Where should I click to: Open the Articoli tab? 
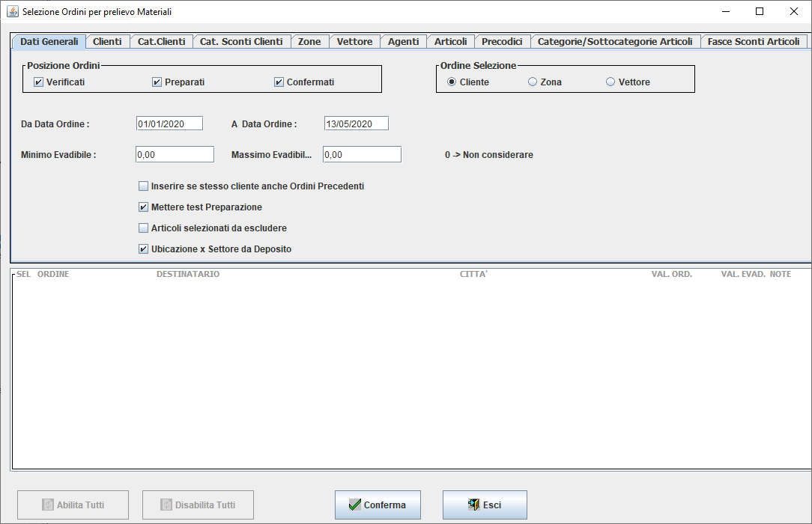coord(450,42)
